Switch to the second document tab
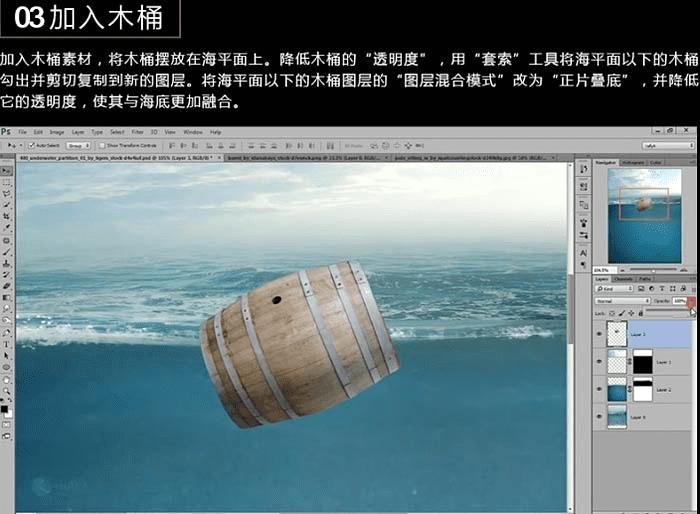The width and height of the screenshot is (700, 514). click(x=306, y=158)
